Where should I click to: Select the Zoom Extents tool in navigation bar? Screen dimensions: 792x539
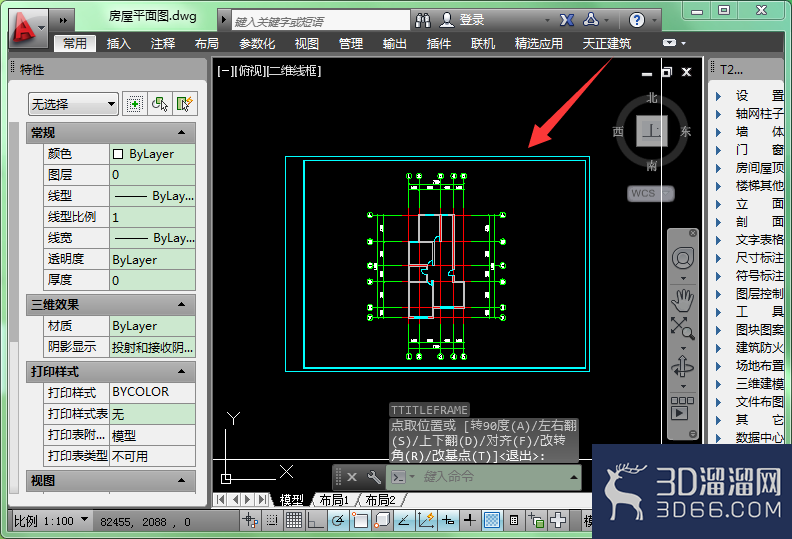click(x=682, y=328)
